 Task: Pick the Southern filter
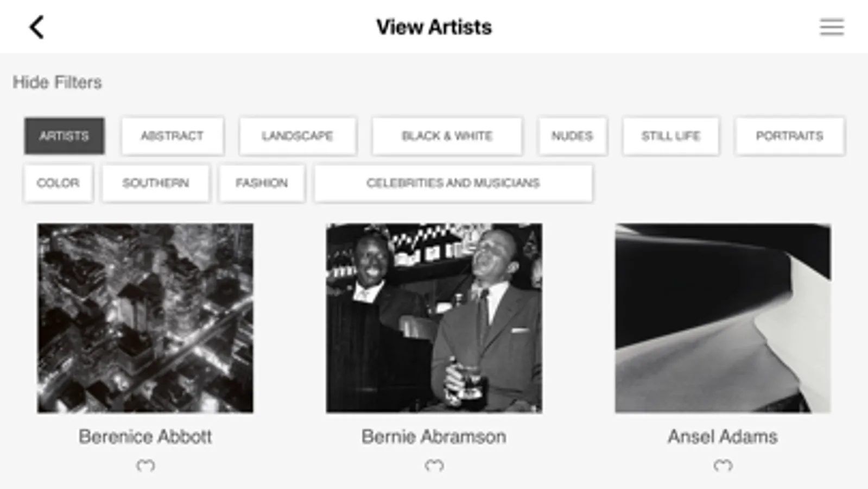pyautogui.click(x=156, y=183)
